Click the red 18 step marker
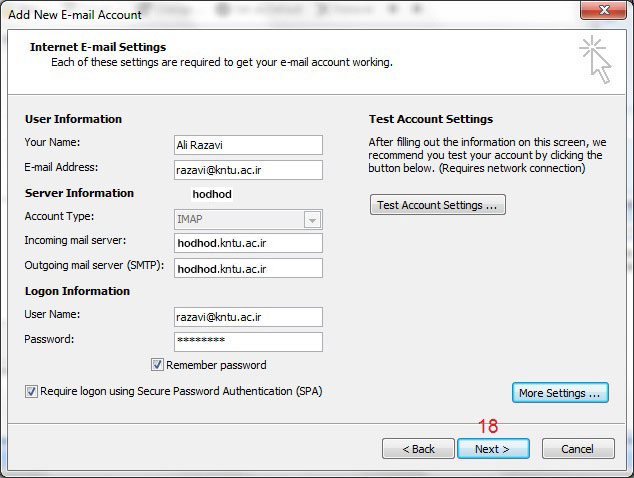This screenshot has width=634, height=478. click(487, 427)
